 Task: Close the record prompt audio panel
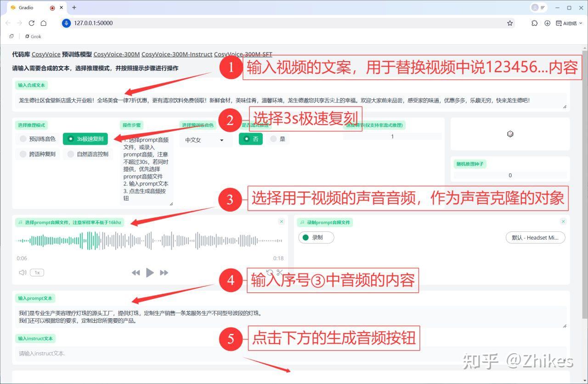[564, 222]
